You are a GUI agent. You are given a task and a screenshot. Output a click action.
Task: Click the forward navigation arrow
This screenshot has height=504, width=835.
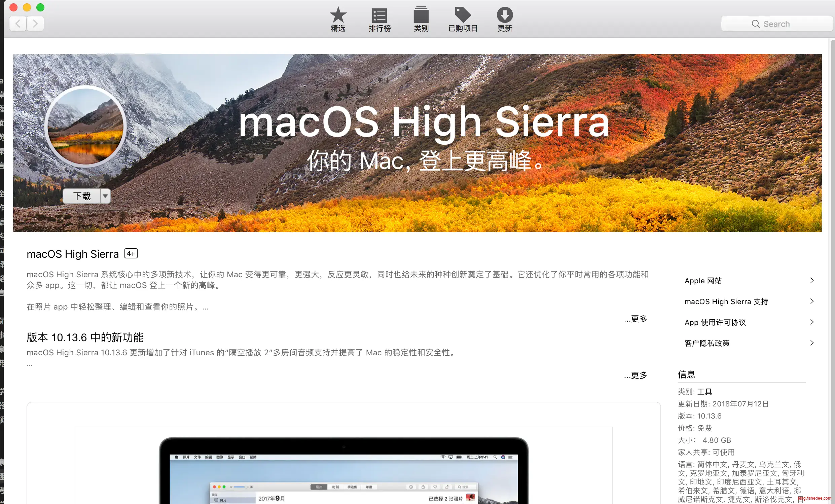35,24
